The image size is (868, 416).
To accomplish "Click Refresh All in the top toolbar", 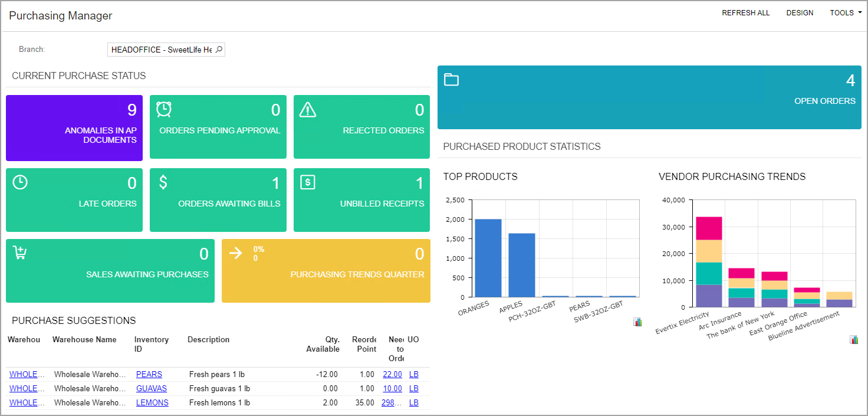I will pyautogui.click(x=745, y=13).
